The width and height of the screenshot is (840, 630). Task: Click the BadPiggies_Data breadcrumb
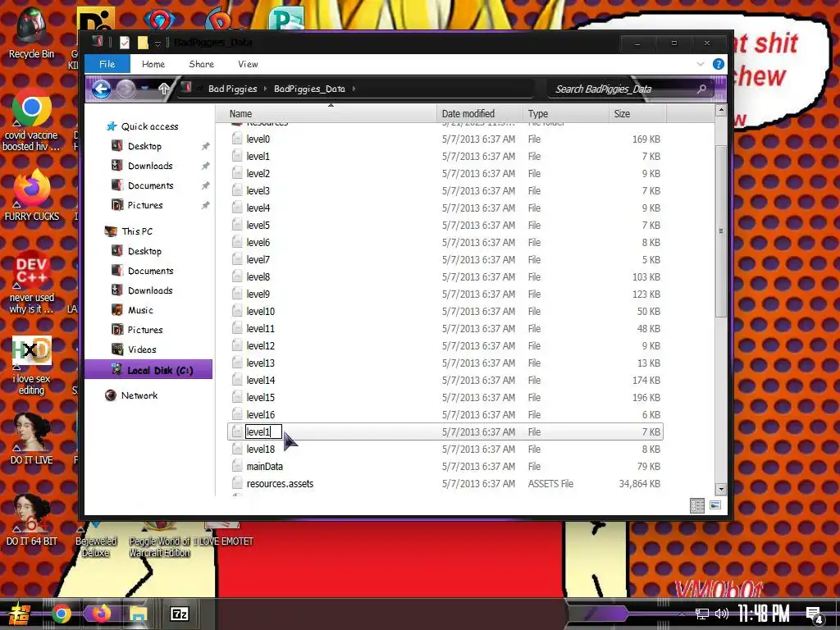click(309, 89)
